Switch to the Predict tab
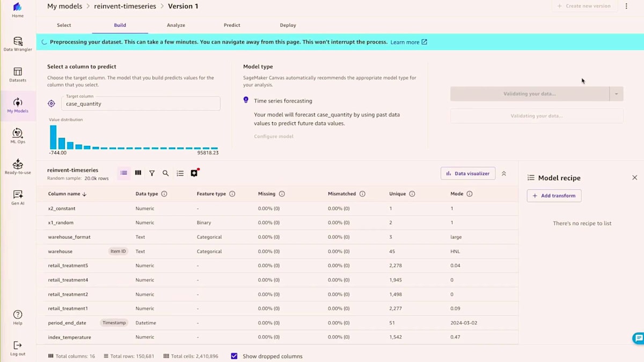This screenshot has height=362, width=644. 232,25
